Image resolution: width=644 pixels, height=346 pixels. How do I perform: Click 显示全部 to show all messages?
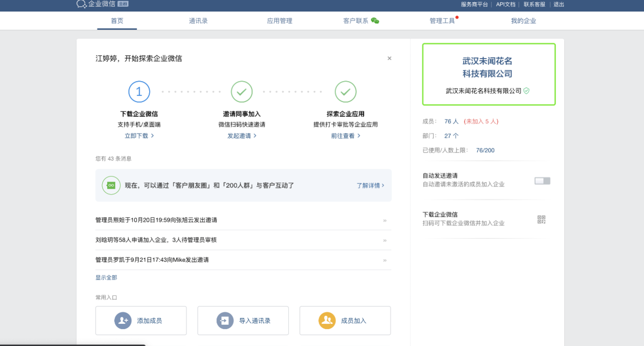pos(106,277)
